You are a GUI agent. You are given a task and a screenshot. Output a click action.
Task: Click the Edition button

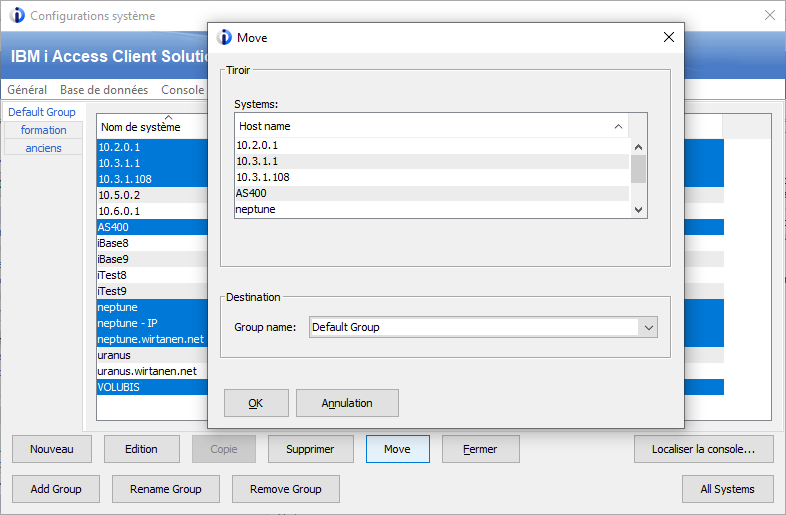coord(141,449)
